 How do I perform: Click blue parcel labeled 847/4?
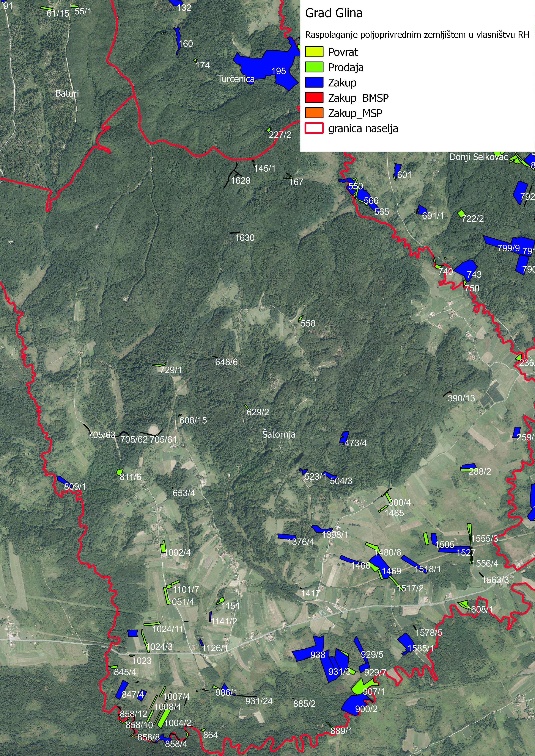(x=122, y=690)
